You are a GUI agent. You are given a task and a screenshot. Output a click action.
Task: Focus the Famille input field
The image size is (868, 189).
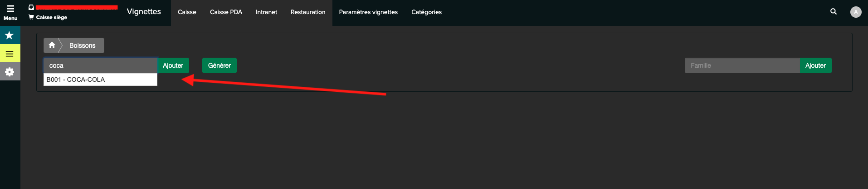point(742,65)
